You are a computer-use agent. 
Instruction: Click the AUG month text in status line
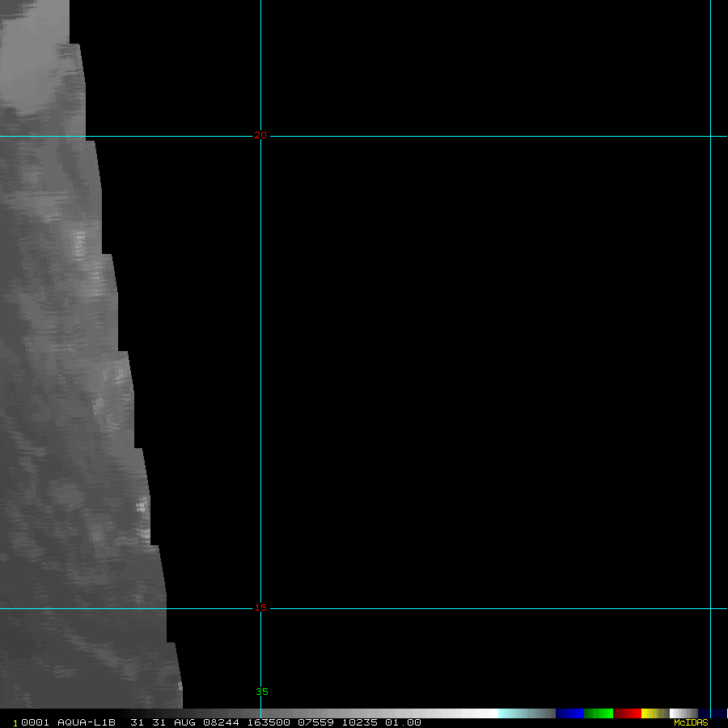tap(184, 722)
